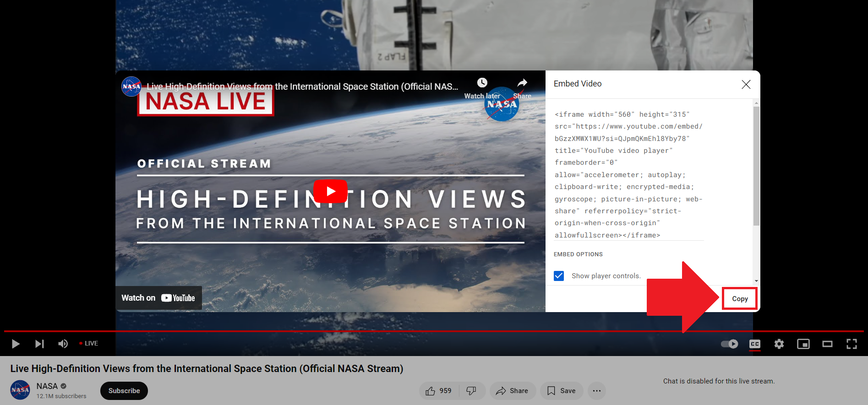
Task: Dislike the video
Action: pos(471,391)
